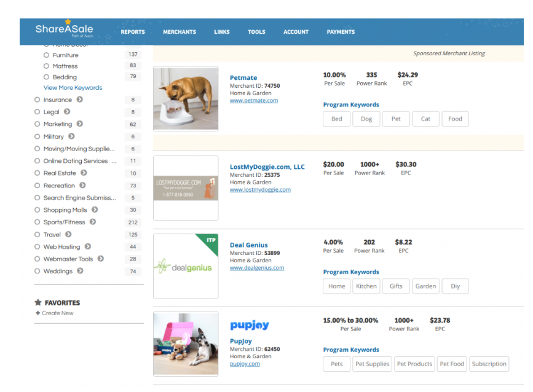This screenshot has height=392, width=533.
Task: Click the Home keyword button for Deal Genius
Action: (336, 286)
